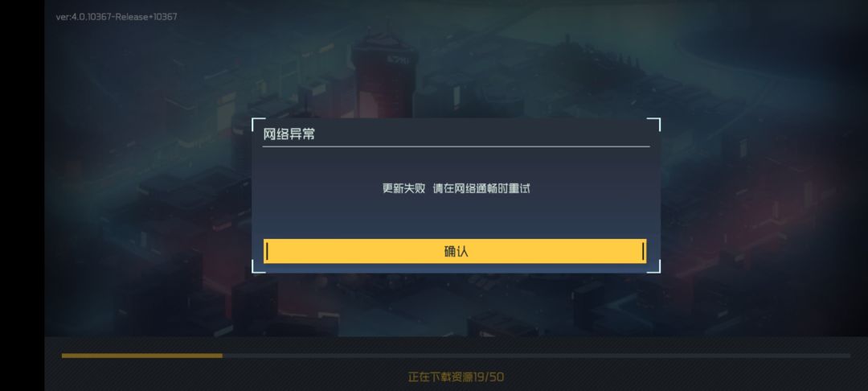The image size is (868, 391).
Task: Click the 请在网络通畅时重试 retry hint text
Action: click(481, 188)
